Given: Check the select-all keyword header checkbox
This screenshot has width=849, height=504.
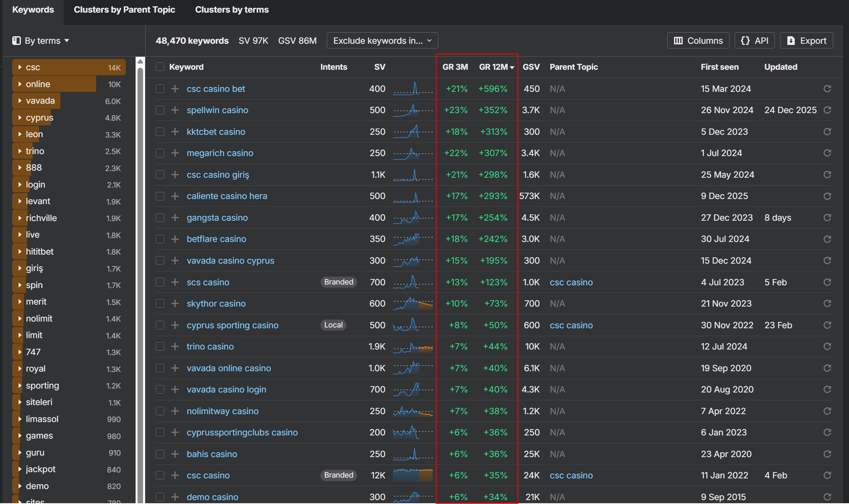Looking at the screenshot, I should (160, 67).
